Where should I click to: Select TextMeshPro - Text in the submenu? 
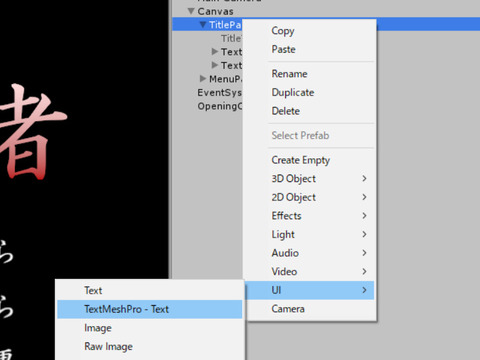point(150,309)
